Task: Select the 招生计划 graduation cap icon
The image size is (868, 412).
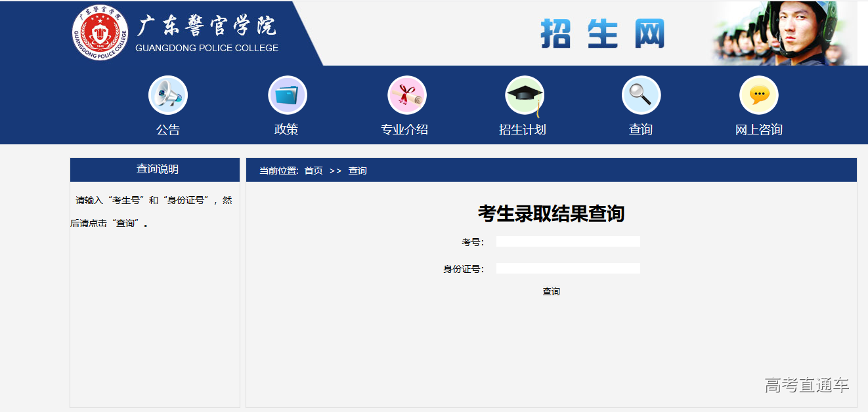Action: 523,94
